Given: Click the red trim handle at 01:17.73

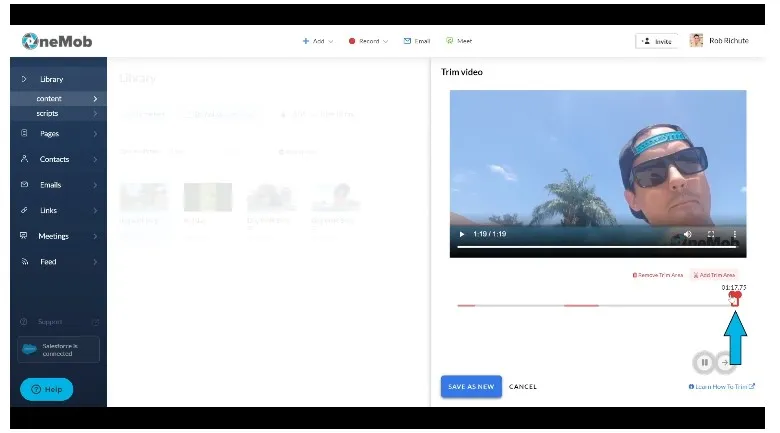Looking at the screenshot, I should (735, 298).
